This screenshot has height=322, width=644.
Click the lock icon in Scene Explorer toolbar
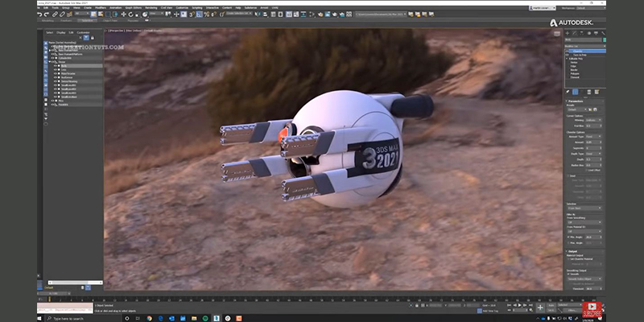point(92,38)
